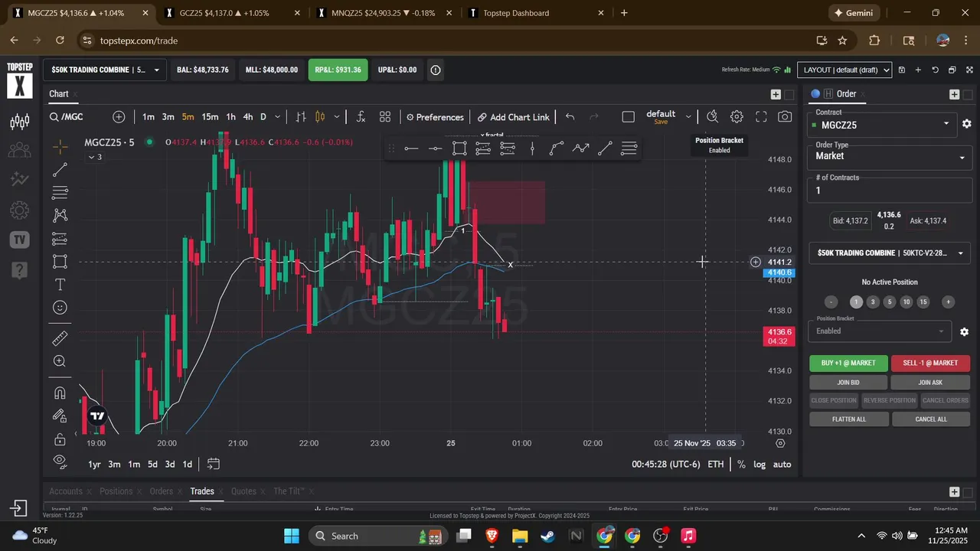Toggle the indicator status dot beside MGCZ25
This screenshot has width=980, height=551.
coord(149,142)
